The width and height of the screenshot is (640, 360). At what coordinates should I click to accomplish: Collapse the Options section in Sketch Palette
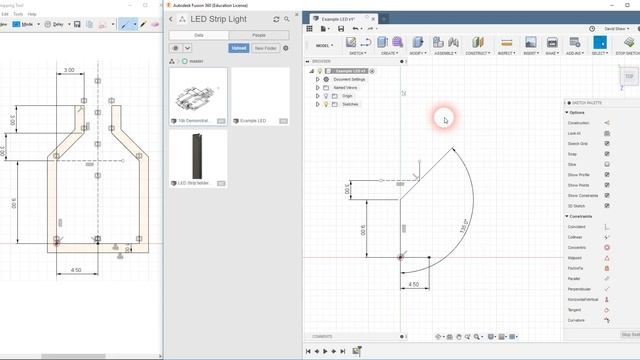point(567,113)
